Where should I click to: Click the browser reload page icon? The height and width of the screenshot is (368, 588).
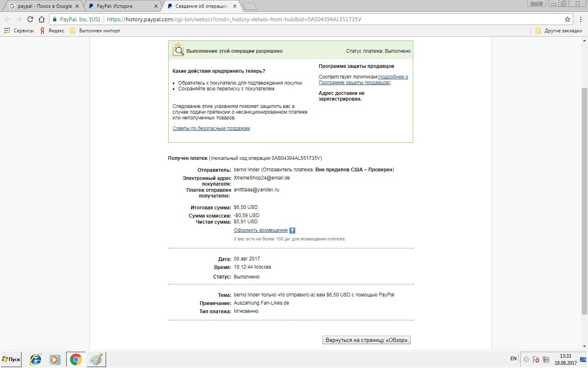tap(30, 19)
